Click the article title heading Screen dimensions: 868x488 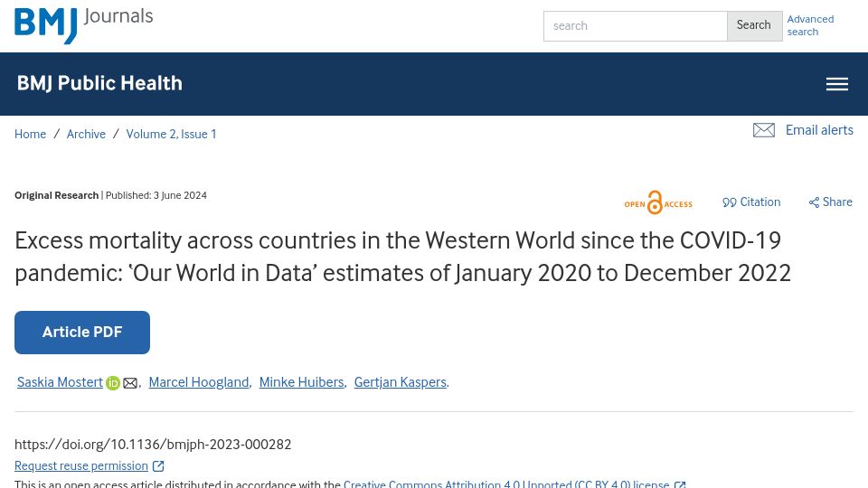pyautogui.click(x=403, y=257)
